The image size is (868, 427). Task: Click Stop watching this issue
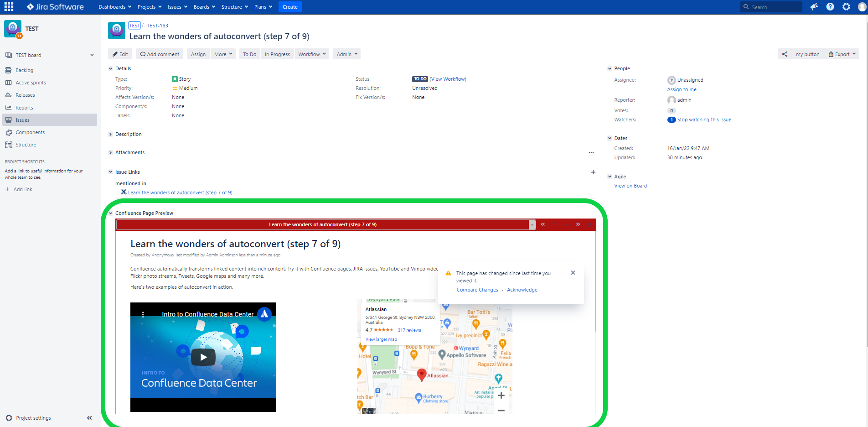(704, 120)
